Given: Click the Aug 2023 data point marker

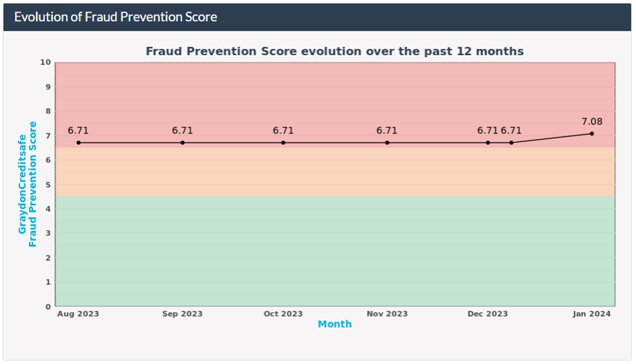Looking at the screenshot, I should click(77, 143).
